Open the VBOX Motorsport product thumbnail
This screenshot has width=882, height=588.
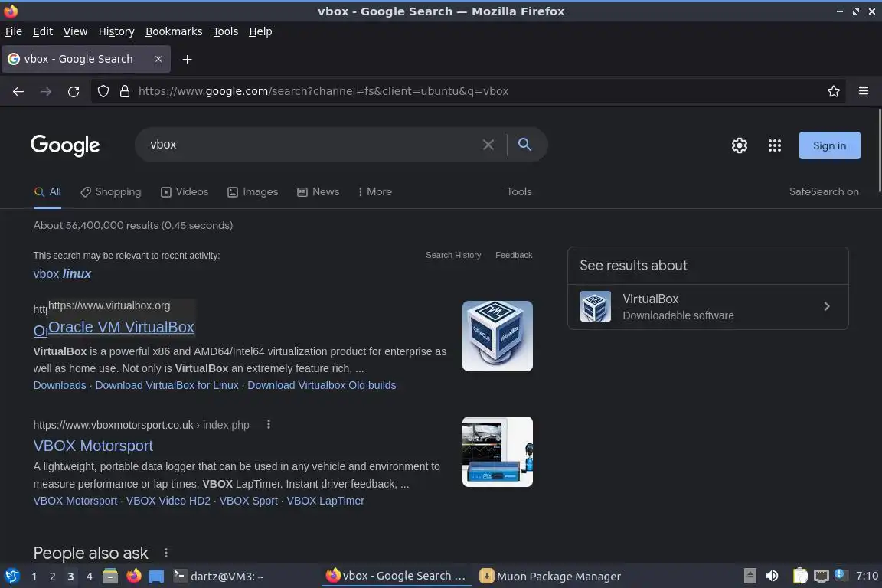[497, 451]
